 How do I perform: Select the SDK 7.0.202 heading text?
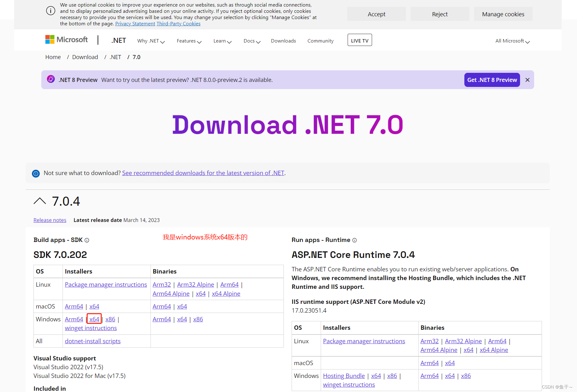[x=60, y=255]
